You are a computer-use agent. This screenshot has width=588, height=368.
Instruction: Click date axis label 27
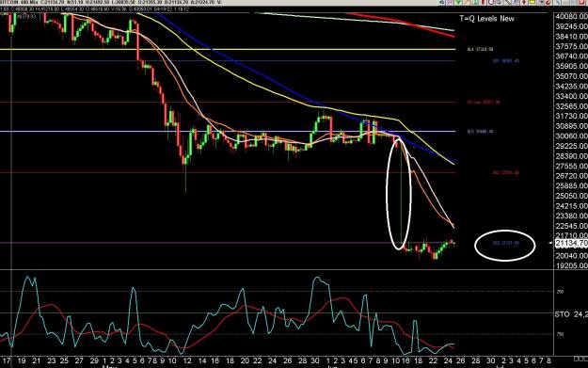pos(79,360)
